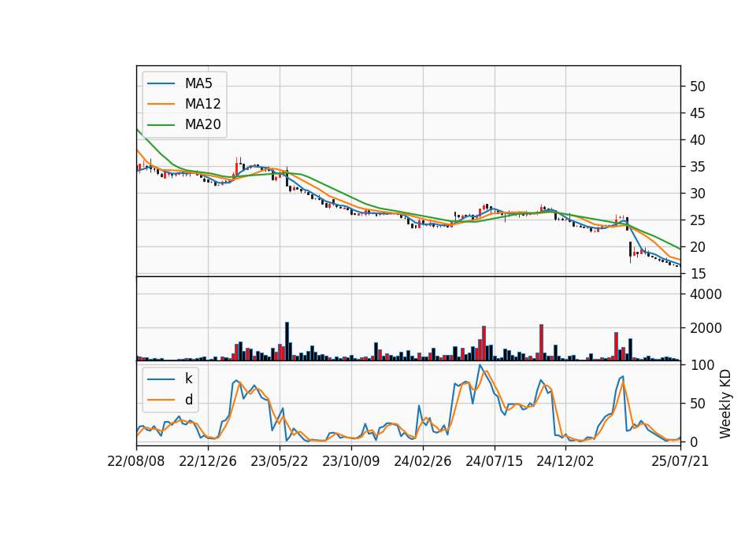756x543 pixels.
Task: Select the 24/07/15 date tick label
Action: click(495, 461)
